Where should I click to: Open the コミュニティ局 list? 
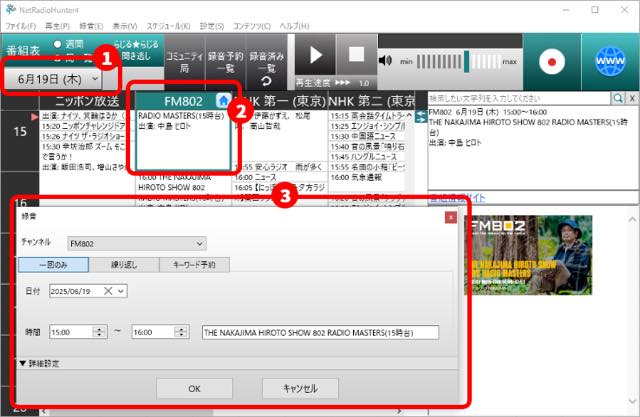(184, 62)
